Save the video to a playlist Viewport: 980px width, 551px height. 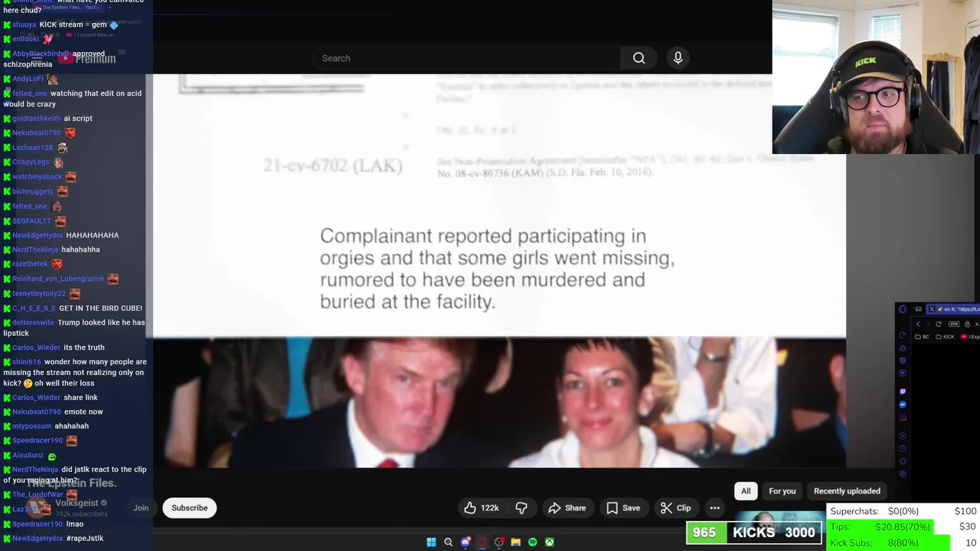coord(623,507)
